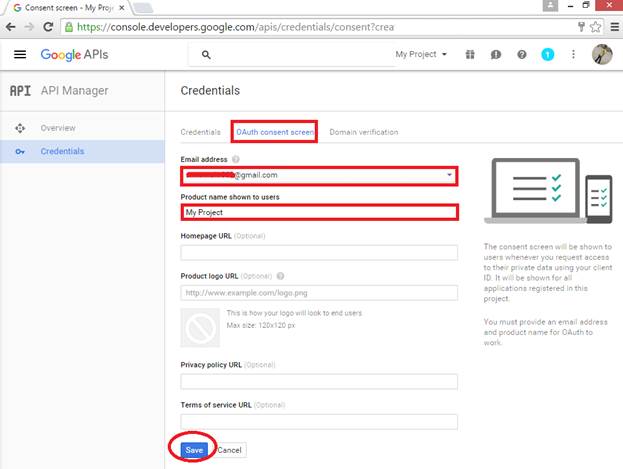Click the green padlock security icon
The width and height of the screenshot is (623, 469).
click(x=69, y=27)
